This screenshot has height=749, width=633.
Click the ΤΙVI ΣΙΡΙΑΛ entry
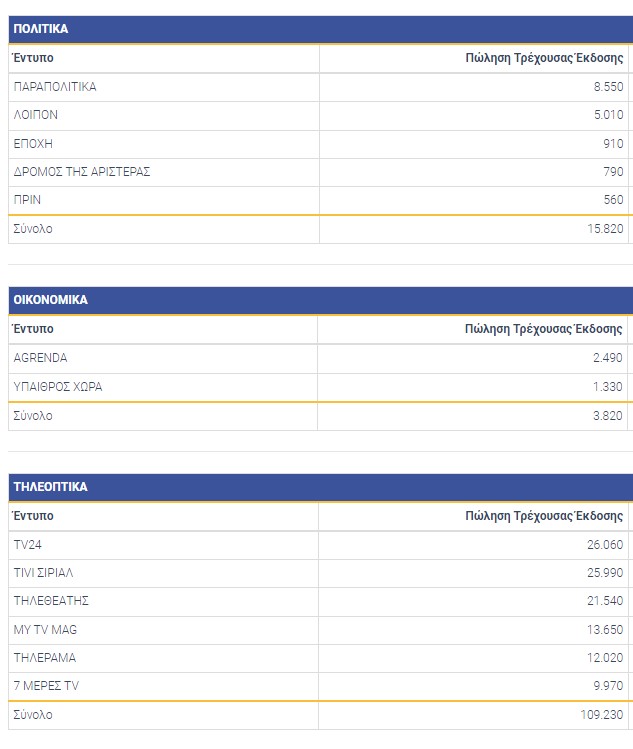(44, 573)
